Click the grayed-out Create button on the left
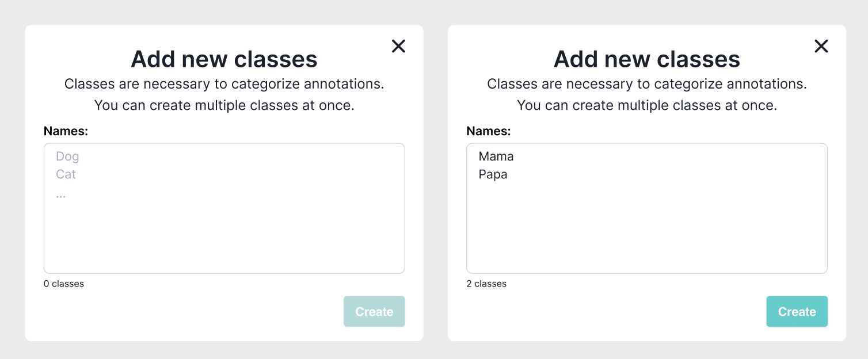 click(x=374, y=311)
